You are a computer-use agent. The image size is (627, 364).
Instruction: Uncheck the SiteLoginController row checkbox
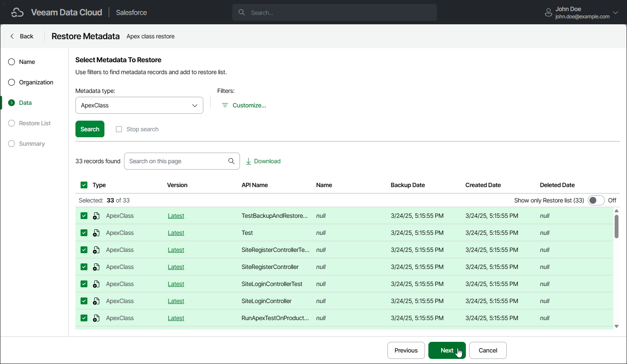[84, 301]
